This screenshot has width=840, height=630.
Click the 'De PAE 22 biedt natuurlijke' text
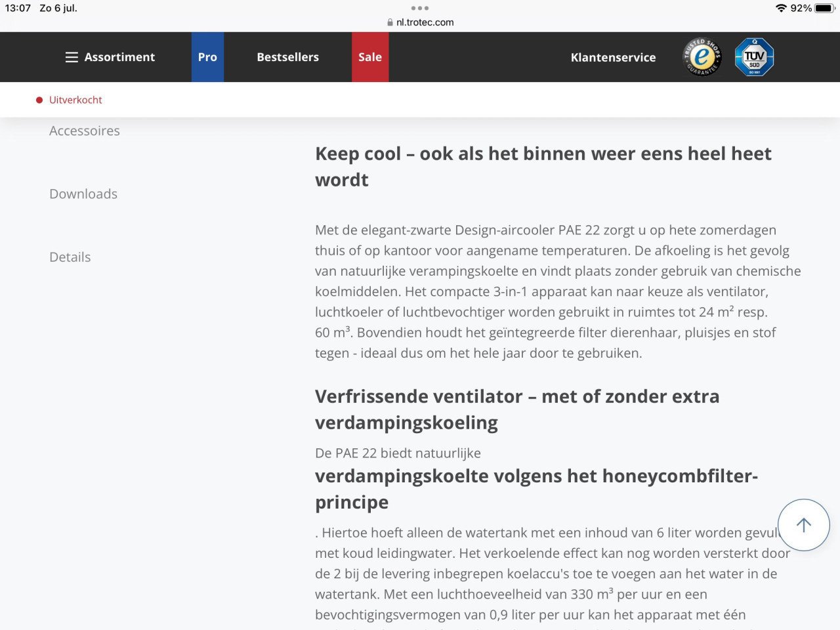[x=398, y=453]
